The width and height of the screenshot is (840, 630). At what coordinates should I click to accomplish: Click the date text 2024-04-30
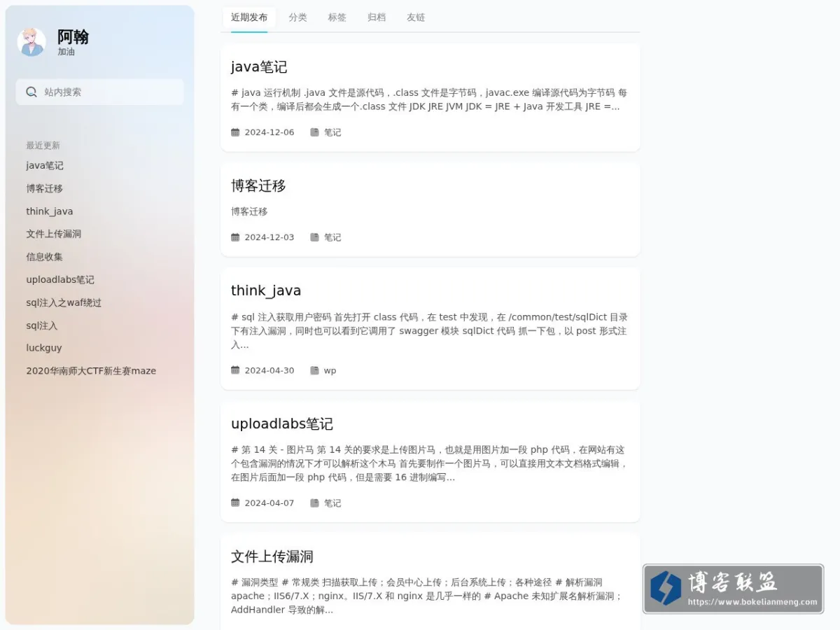(x=269, y=370)
